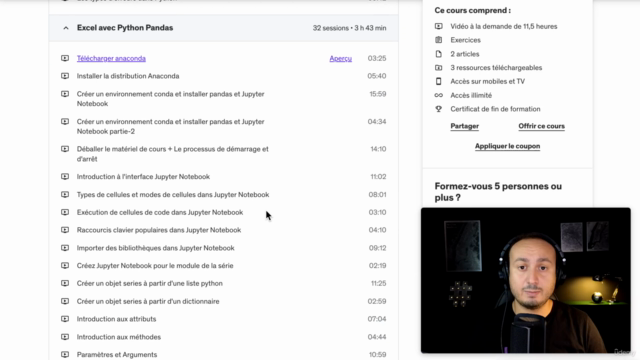The width and height of the screenshot is (640, 360).
Task: Click the 32 sessions • 3 h 43 min summary
Action: coord(349,28)
